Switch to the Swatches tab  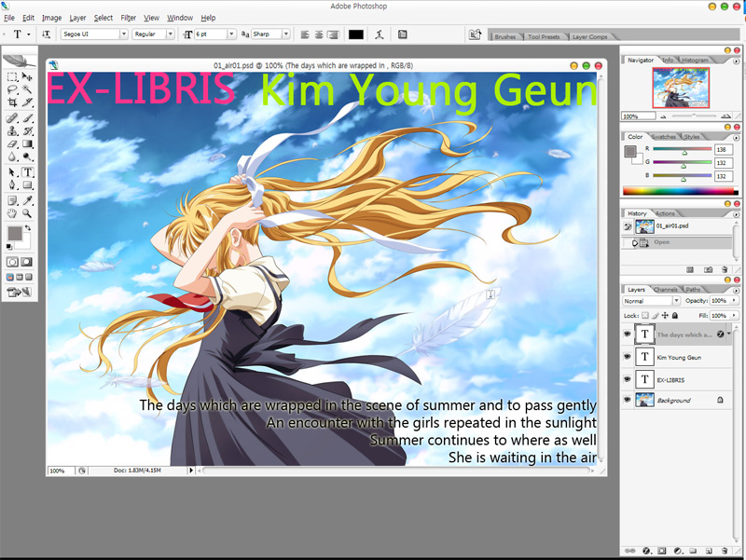tap(663, 137)
